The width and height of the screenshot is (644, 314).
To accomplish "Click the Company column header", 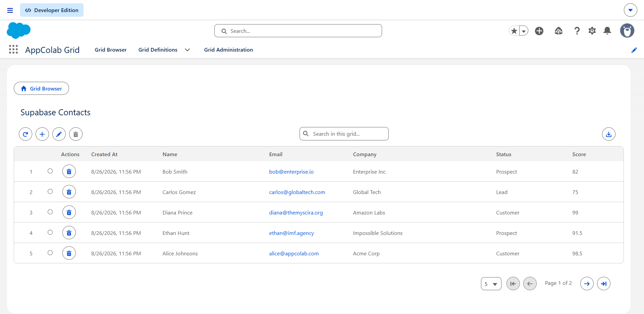I will pos(365,154).
